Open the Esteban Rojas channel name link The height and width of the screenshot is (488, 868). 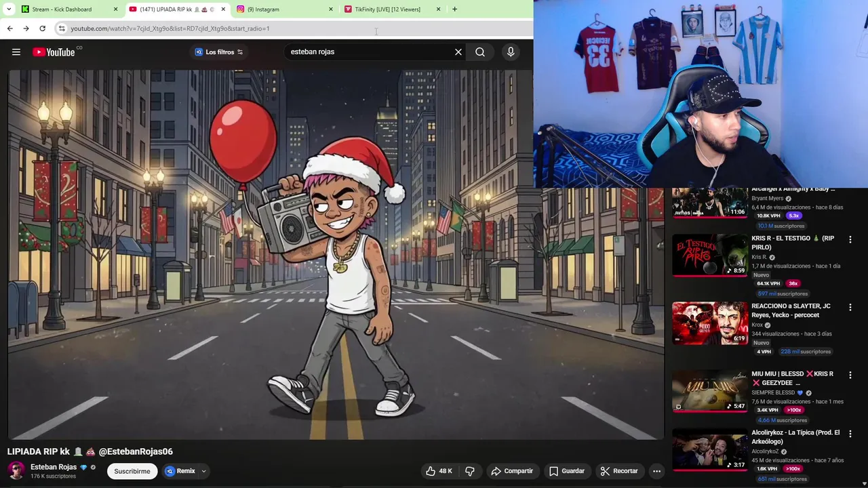point(54,467)
